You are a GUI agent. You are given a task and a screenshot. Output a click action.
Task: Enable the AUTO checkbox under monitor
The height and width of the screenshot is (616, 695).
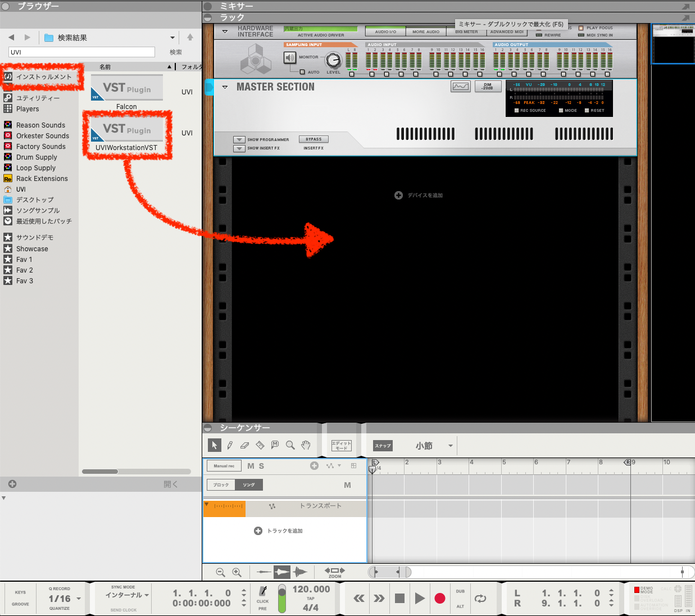pyautogui.click(x=302, y=72)
